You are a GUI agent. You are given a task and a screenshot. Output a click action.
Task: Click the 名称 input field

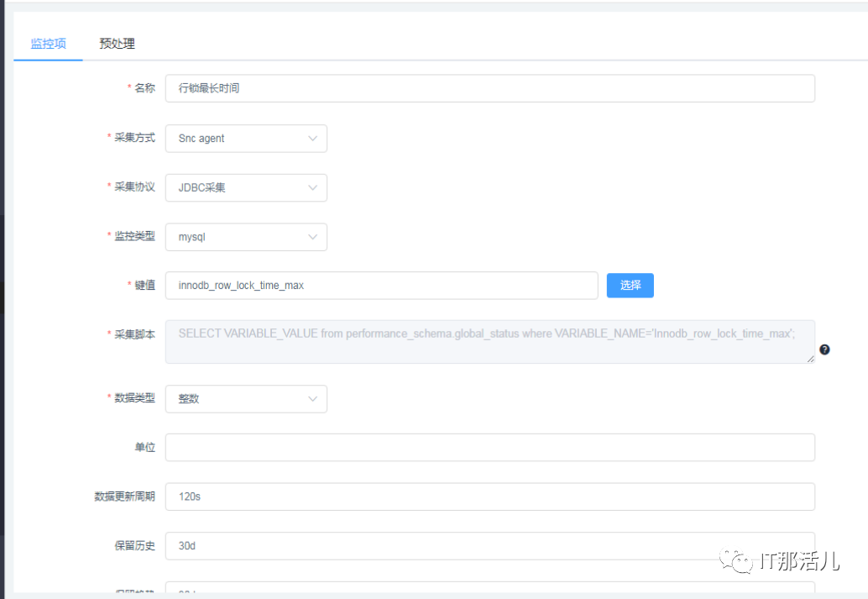click(x=489, y=88)
